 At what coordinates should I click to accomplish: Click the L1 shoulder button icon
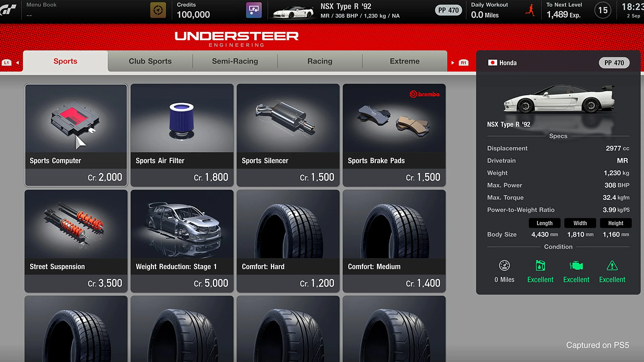click(x=6, y=63)
